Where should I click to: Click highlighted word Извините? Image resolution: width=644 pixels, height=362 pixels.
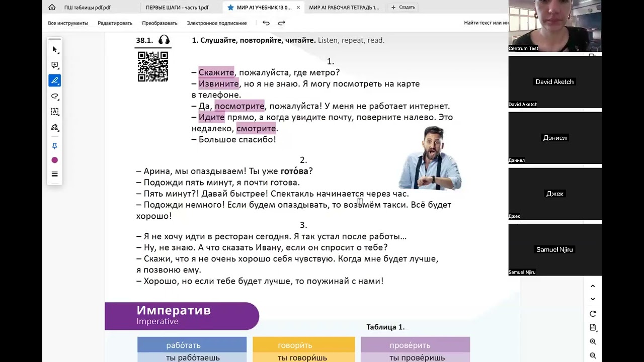tap(218, 83)
